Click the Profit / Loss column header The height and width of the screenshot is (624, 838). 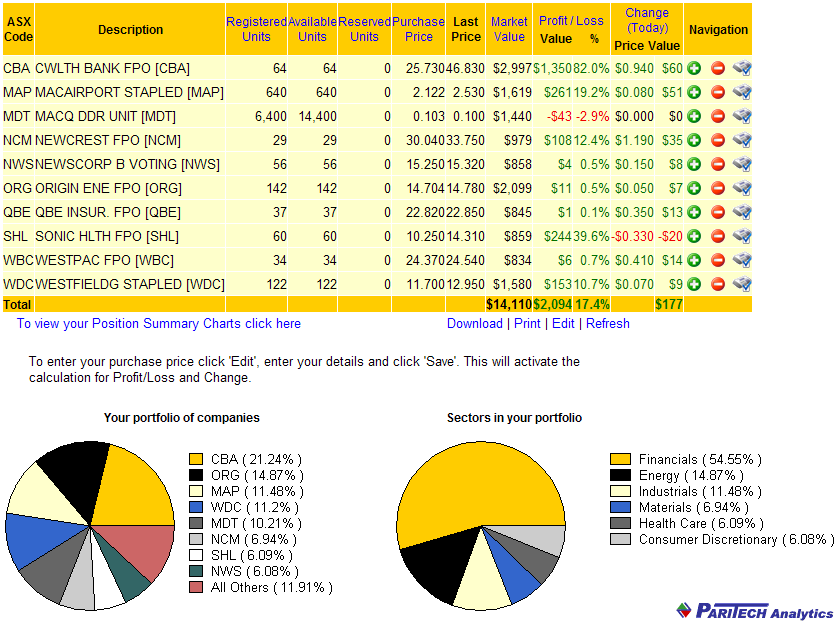[571, 21]
